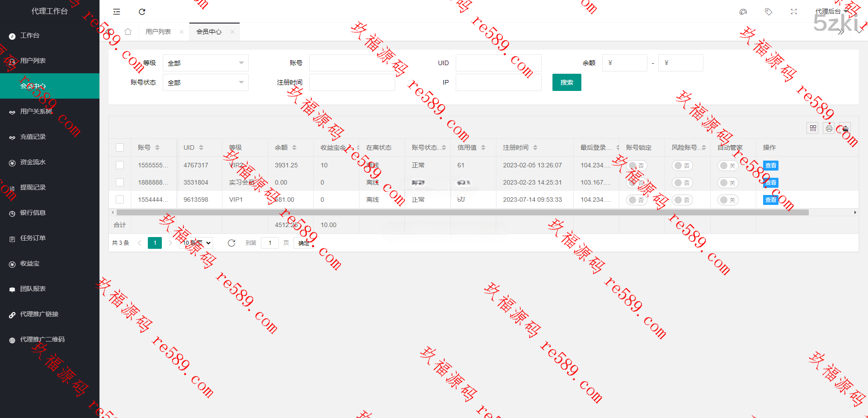Screen dimensions: 868x418
Task: Open the 等级 dropdown filter
Action: coord(205,63)
